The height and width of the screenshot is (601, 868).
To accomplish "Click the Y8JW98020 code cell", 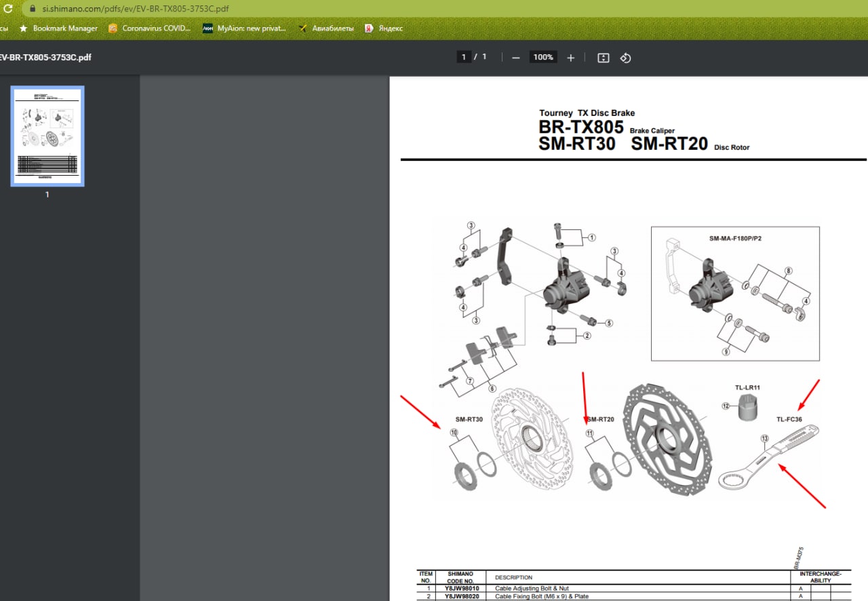I will click(462, 597).
